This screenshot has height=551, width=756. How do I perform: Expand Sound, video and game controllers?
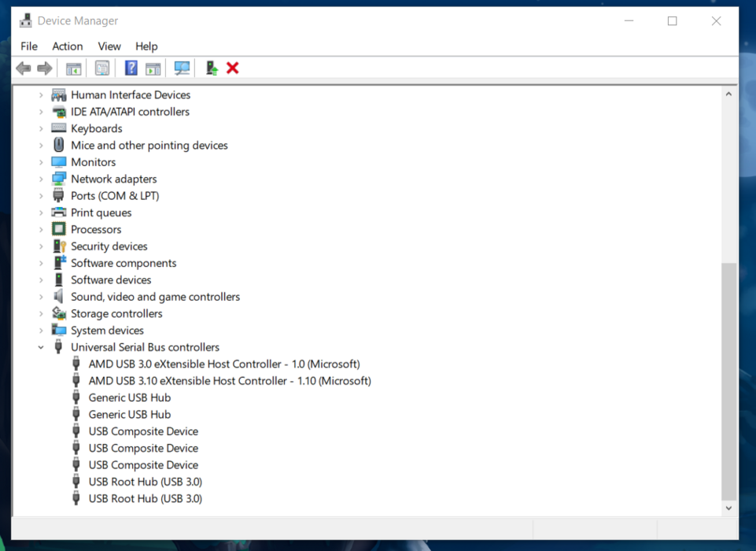(x=41, y=297)
